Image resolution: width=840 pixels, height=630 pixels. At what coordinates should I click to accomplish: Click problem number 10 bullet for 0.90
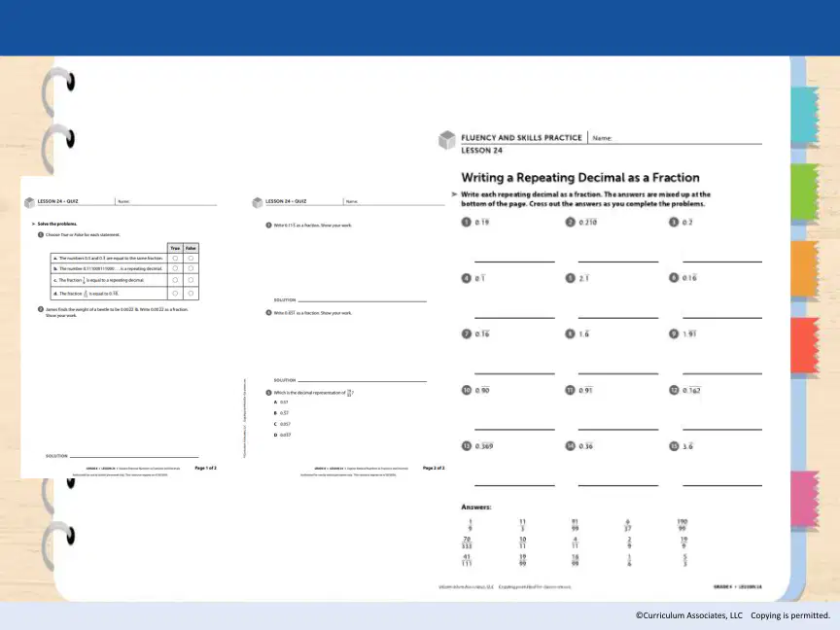click(x=466, y=390)
